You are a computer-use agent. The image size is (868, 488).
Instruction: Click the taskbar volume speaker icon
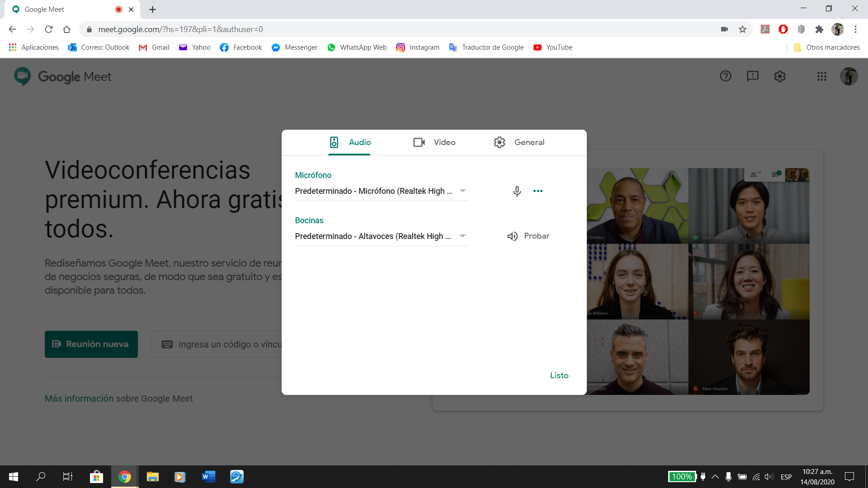point(769,477)
